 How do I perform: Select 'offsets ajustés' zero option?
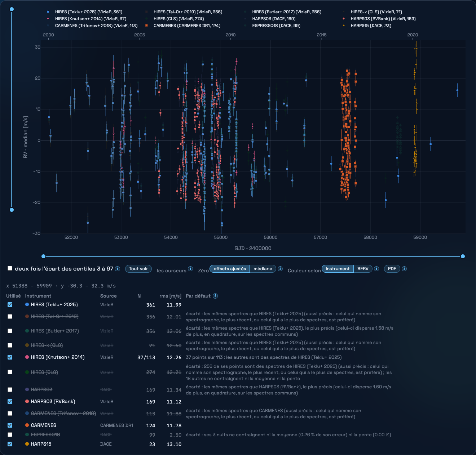(230, 269)
